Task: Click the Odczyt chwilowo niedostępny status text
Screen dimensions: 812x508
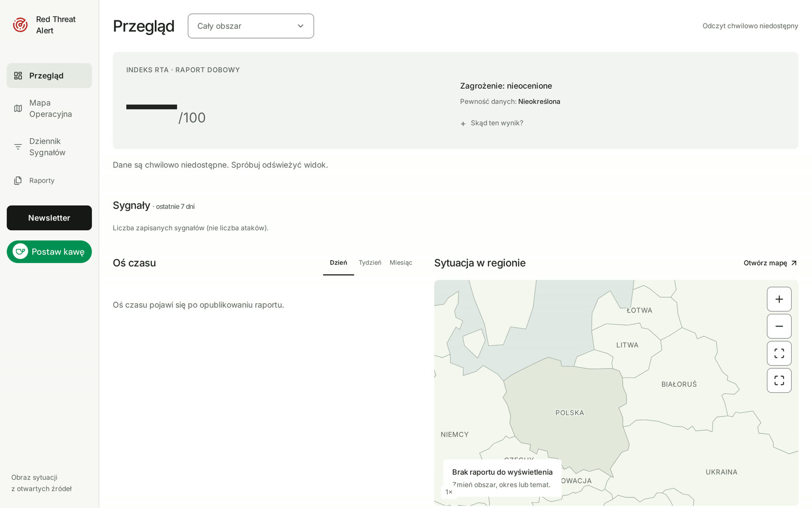Action: (750, 26)
